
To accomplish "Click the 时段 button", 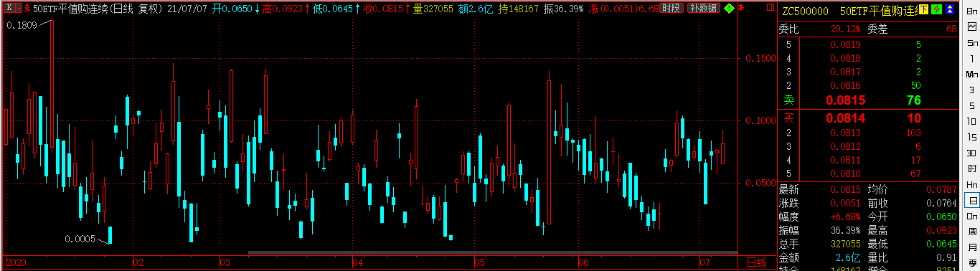I will pos(671,8).
